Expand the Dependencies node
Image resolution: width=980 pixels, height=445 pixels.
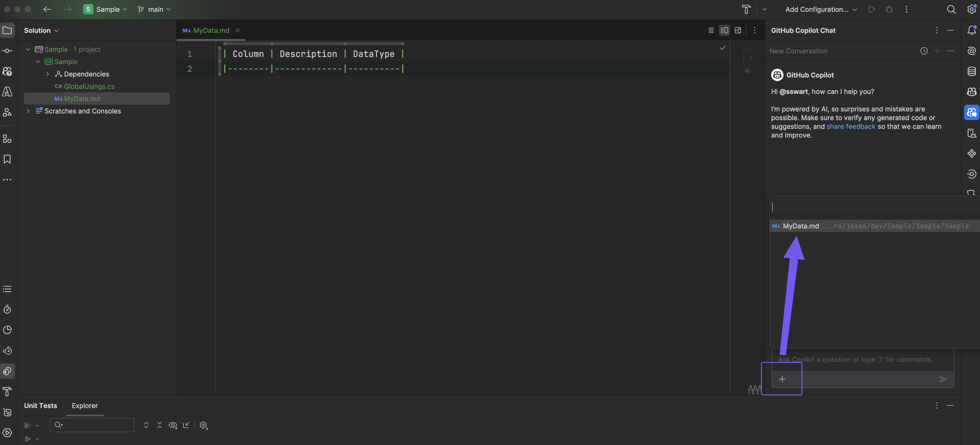click(x=47, y=74)
